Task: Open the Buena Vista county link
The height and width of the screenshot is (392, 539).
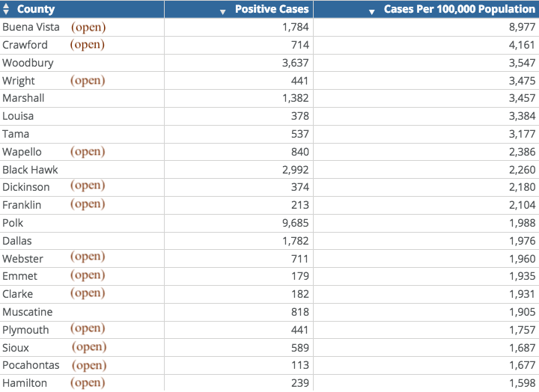Action: click(88, 27)
